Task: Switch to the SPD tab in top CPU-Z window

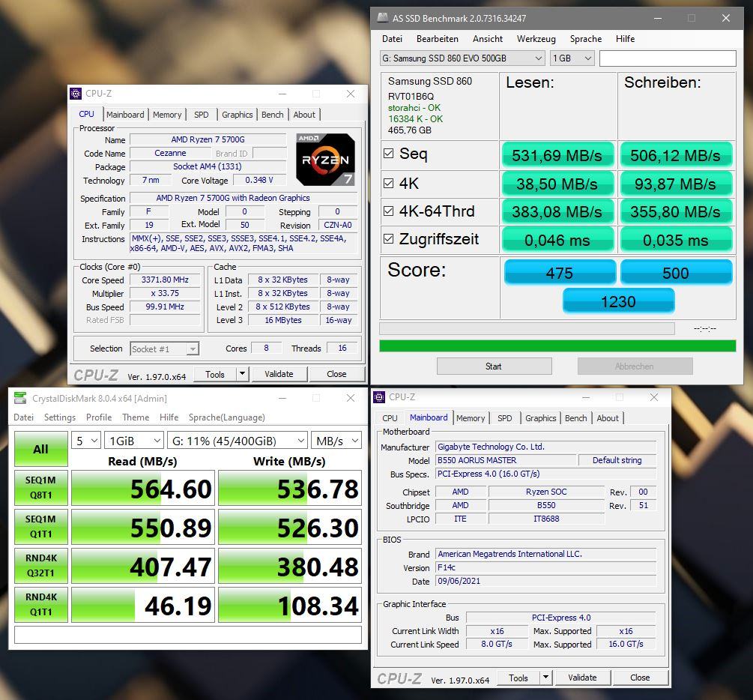Action: pos(202,115)
